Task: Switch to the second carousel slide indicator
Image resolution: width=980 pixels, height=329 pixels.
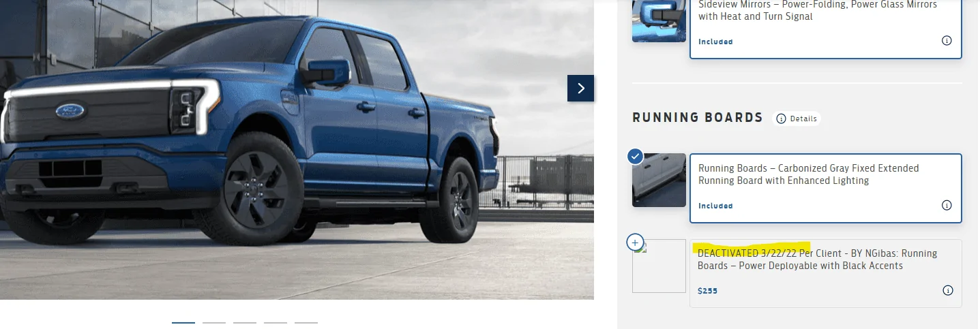Action: 214,322
